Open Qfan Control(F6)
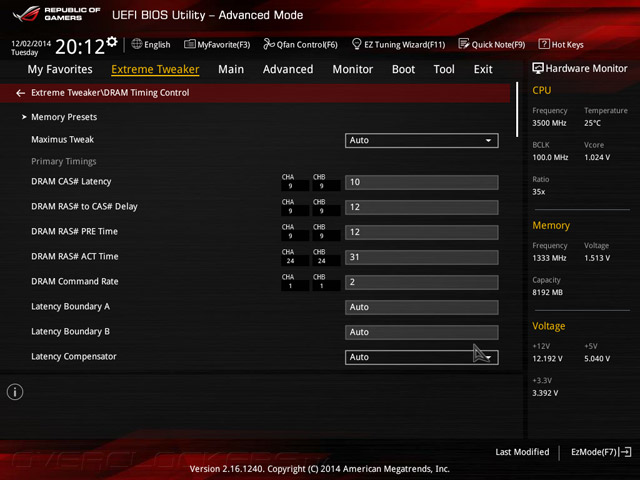Viewport: 640px width, 480px height. pyautogui.click(x=300, y=44)
